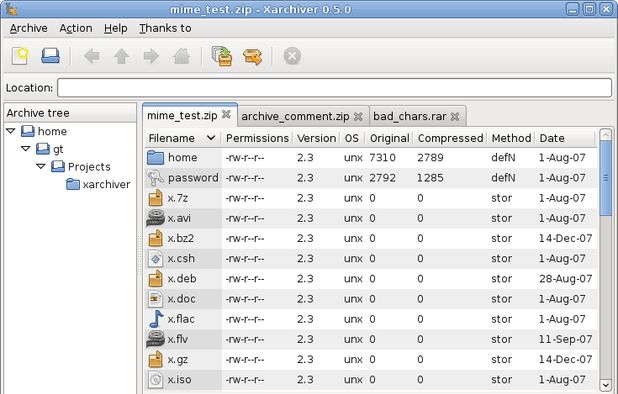
Task: Click the 11-Sep-07 date cell
Action: pos(565,339)
